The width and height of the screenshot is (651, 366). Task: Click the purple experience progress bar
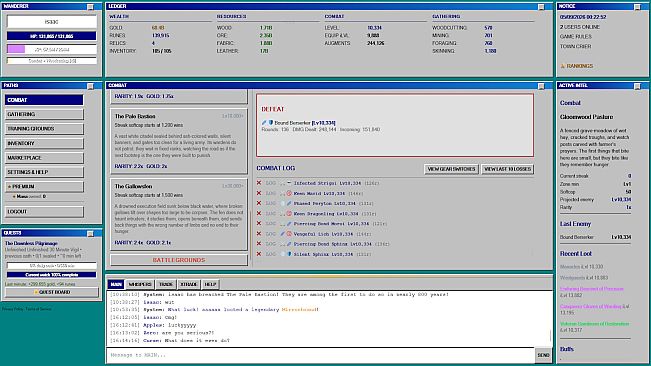coord(51,49)
